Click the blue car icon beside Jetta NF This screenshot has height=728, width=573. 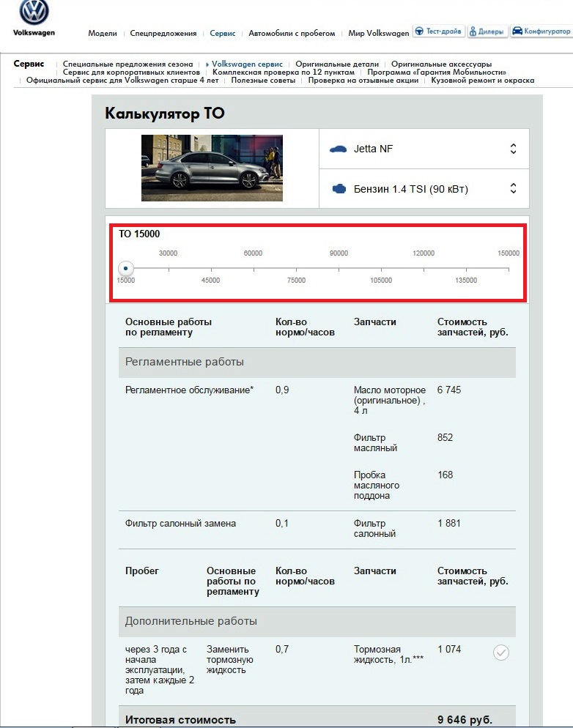point(338,149)
